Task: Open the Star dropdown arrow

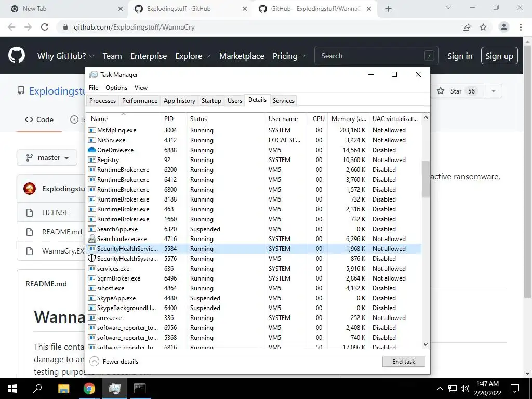Action: (494, 91)
